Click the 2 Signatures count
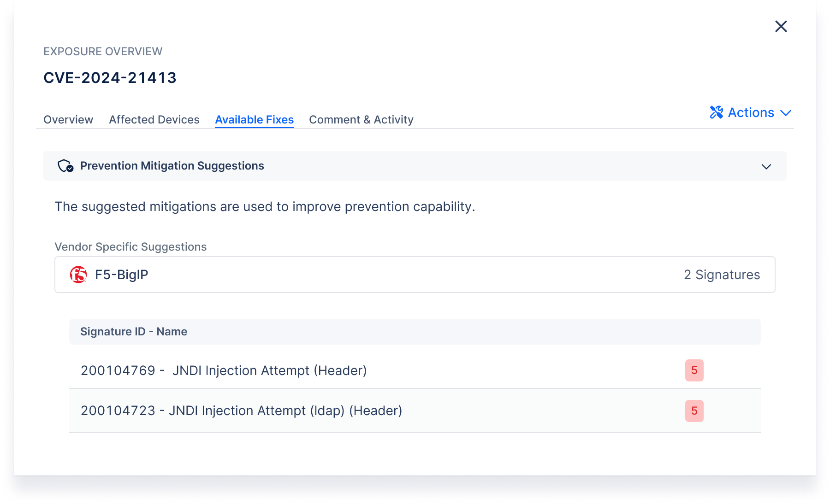This screenshot has width=830, height=504. pyautogui.click(x=722, y=275)
